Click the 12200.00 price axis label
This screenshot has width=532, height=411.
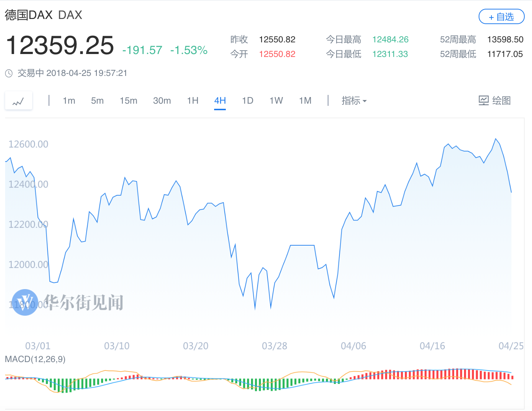click(x=28, y=224)
